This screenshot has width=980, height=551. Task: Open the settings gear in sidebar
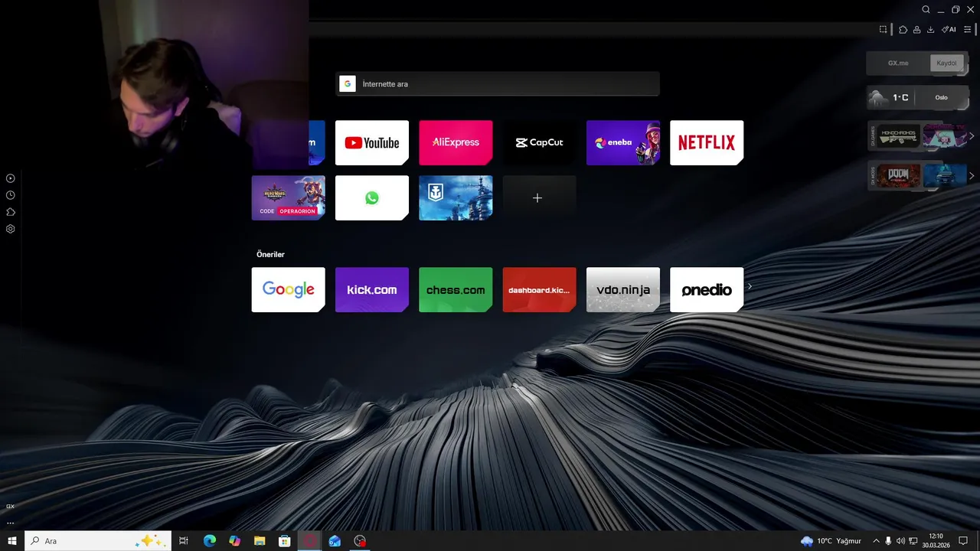pyautogui.click(x=11, y=229)
